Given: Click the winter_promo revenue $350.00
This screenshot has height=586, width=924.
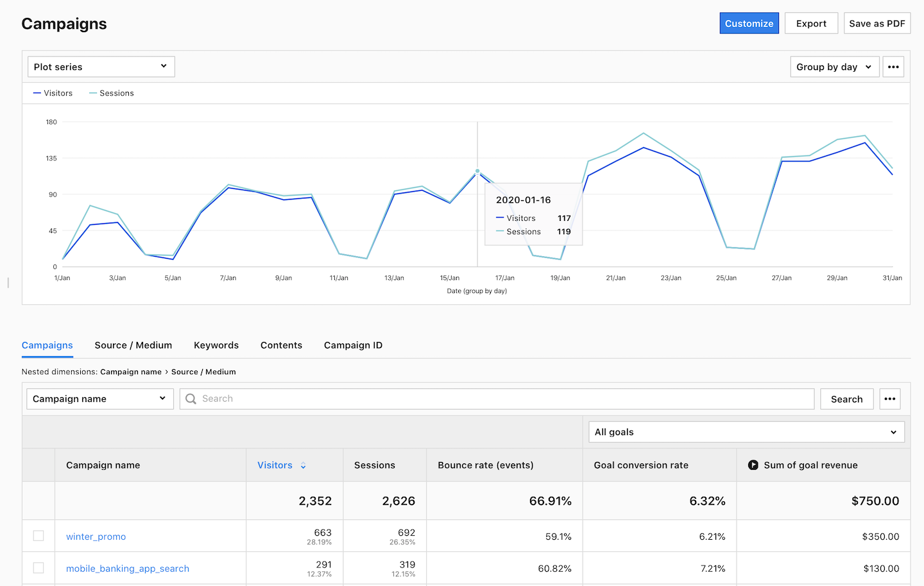Looking at the screenshot, I should click(x=880, y=537).
